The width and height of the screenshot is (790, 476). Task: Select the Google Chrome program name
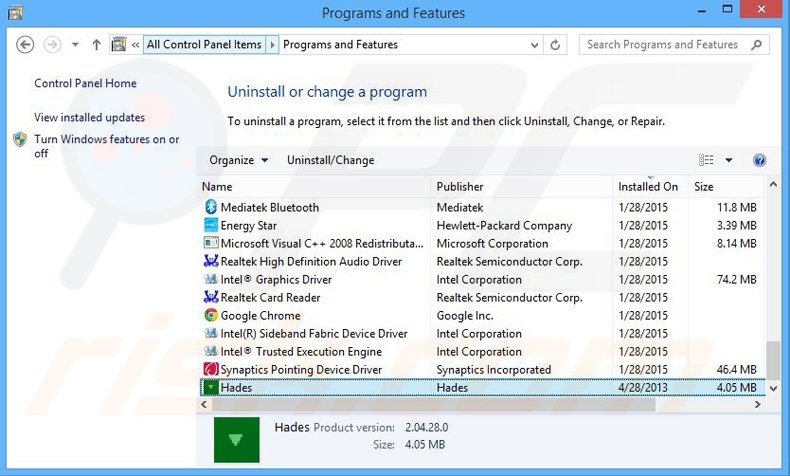(x=260, y=316)
